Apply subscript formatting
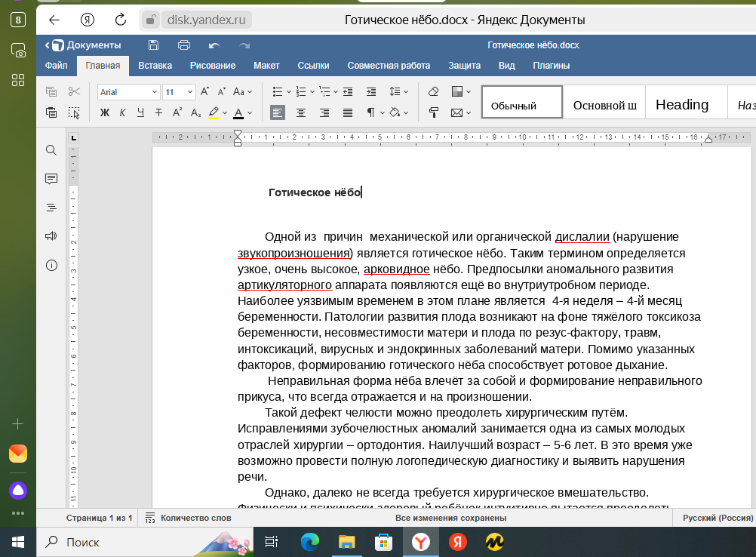The width and height of the screenshot is (756, 557). coord(195,112)
